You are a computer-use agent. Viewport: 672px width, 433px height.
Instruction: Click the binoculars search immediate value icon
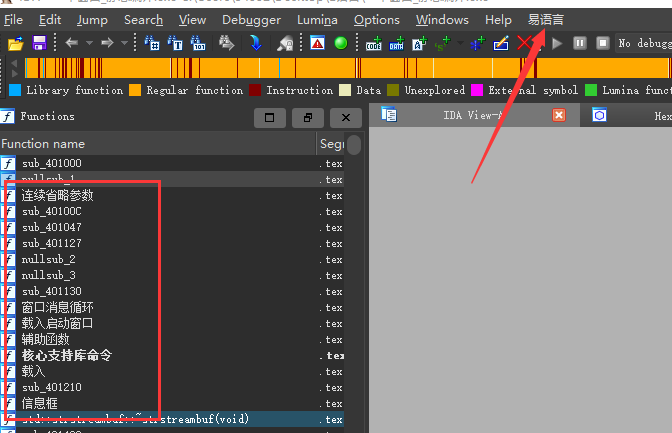click(152, 43)
